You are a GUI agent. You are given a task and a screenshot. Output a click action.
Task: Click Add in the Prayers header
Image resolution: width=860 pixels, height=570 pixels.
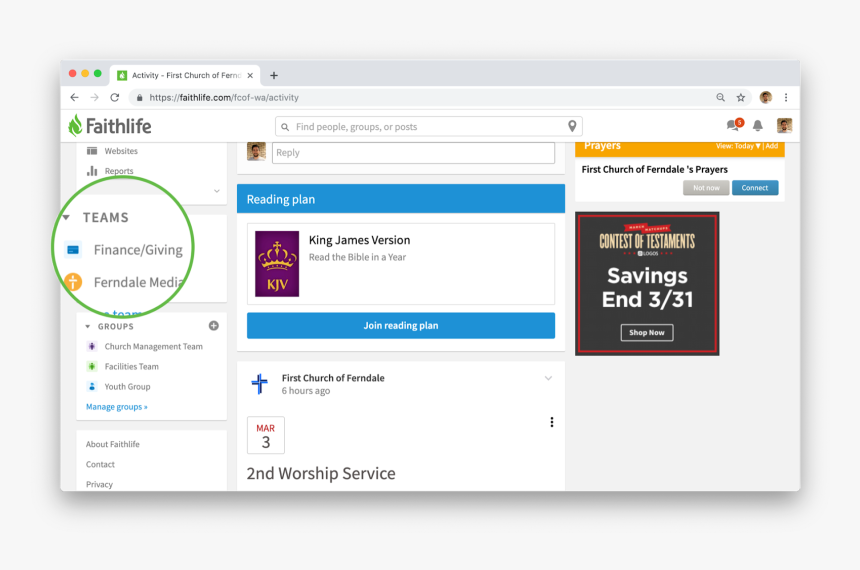[x=772, y=146]
